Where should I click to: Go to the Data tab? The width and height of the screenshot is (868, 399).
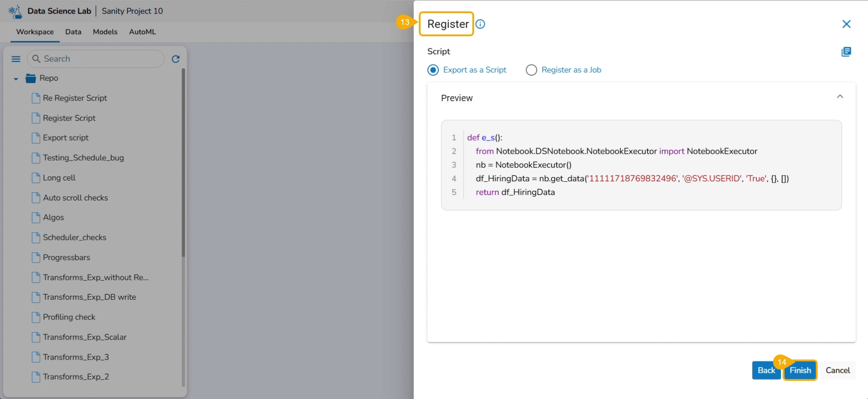(73, 32)
